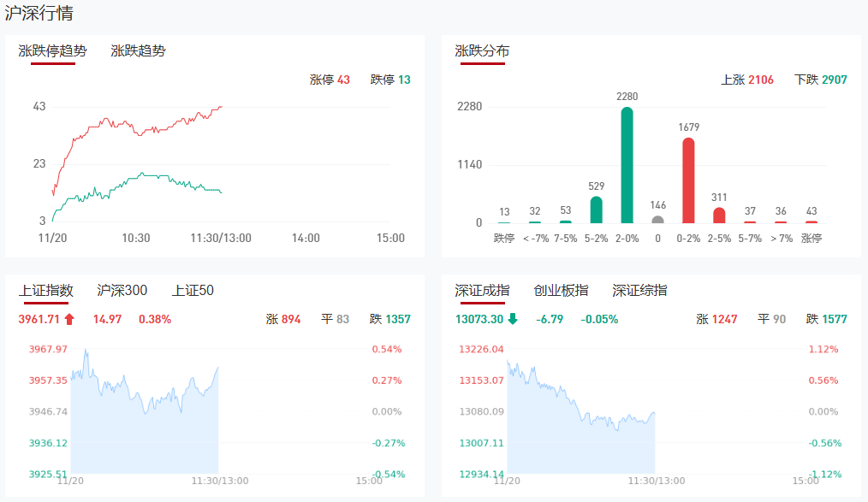This screenshot has width=868, height=502.
Task: Open the 沪深300 index tab
Action: coord(122,291)
